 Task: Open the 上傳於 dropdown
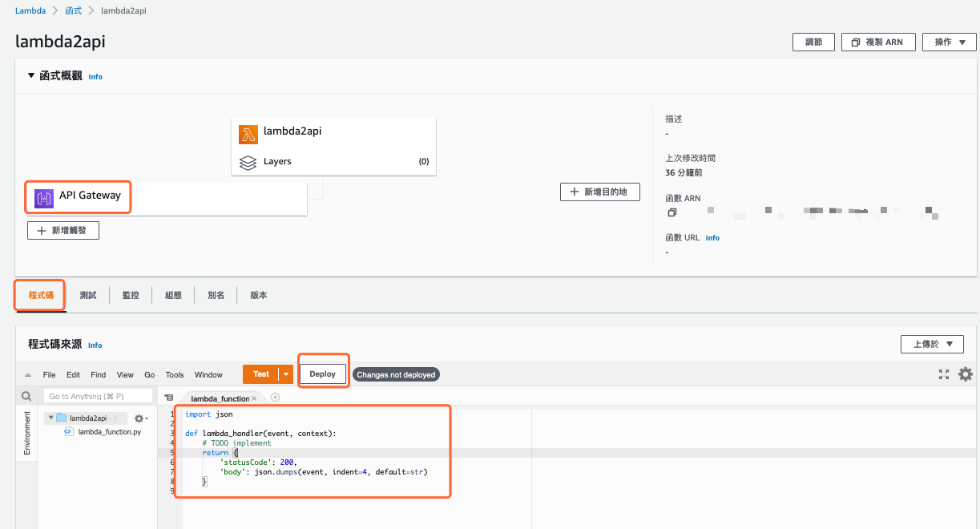click(932, 344)
